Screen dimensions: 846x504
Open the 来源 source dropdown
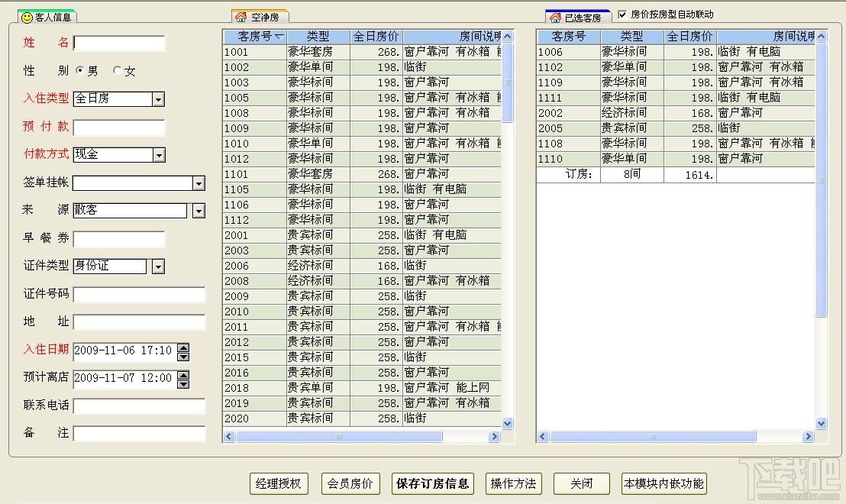coord(199,211)
